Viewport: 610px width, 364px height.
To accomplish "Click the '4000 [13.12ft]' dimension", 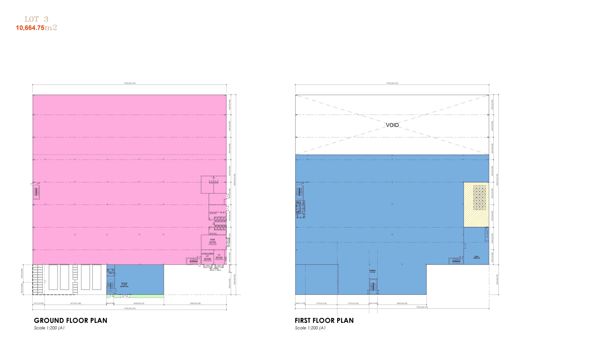I will [300, 303].
